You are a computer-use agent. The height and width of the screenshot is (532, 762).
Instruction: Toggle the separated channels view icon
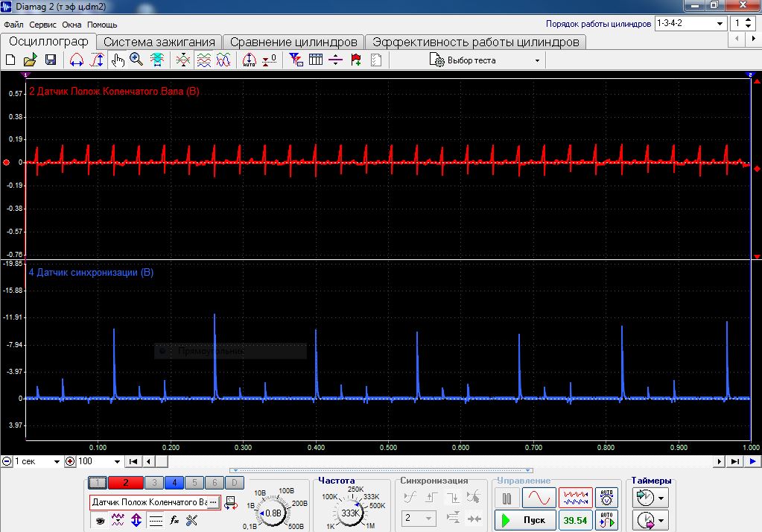click(203, 60)
